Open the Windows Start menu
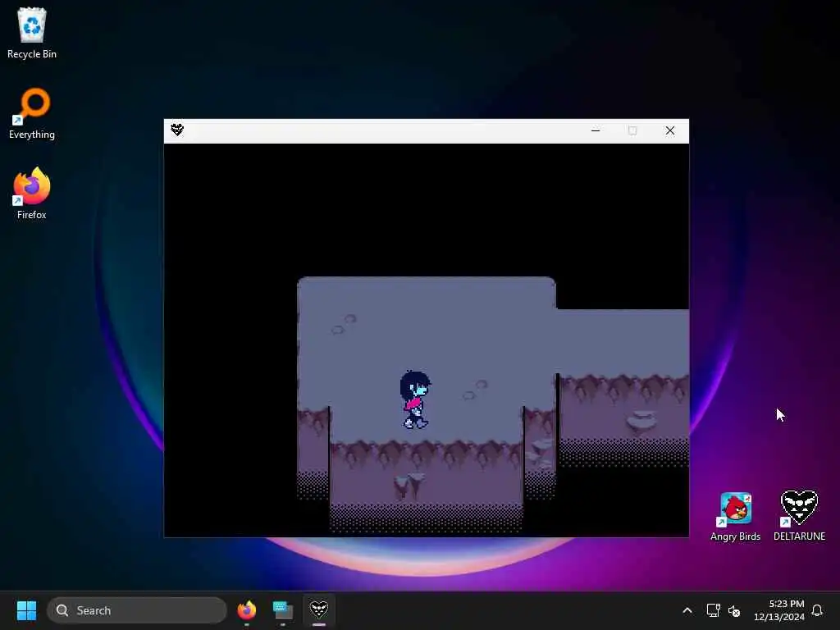Screen dimensions: 840x630 [26, 610]
